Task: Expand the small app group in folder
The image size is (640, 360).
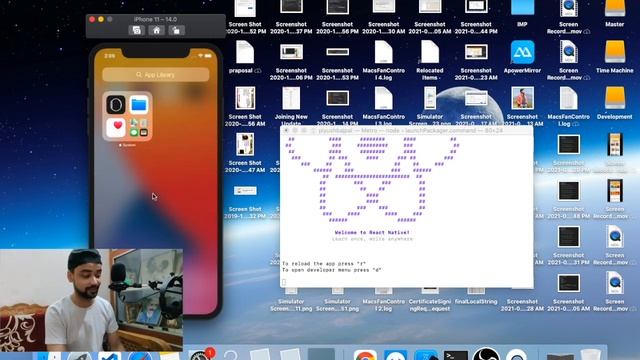Action: pos(139,127)
